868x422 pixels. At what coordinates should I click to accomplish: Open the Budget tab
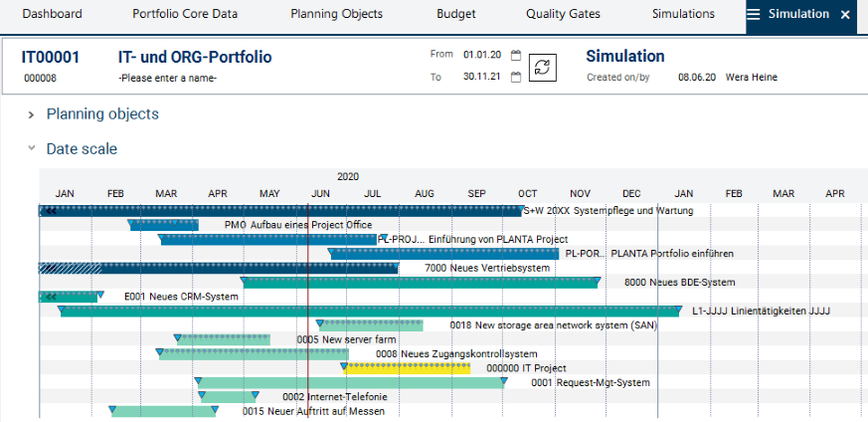455,15
